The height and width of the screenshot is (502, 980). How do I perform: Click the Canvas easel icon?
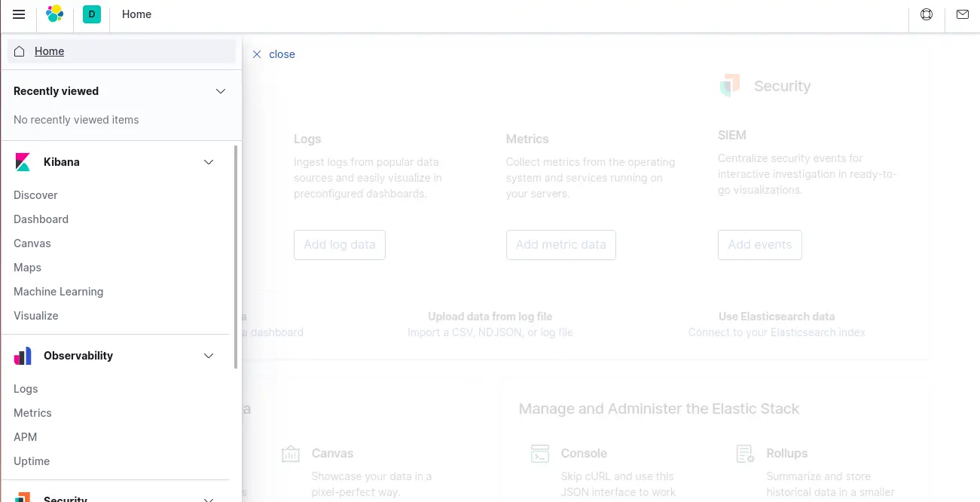(x=291, y=454)
